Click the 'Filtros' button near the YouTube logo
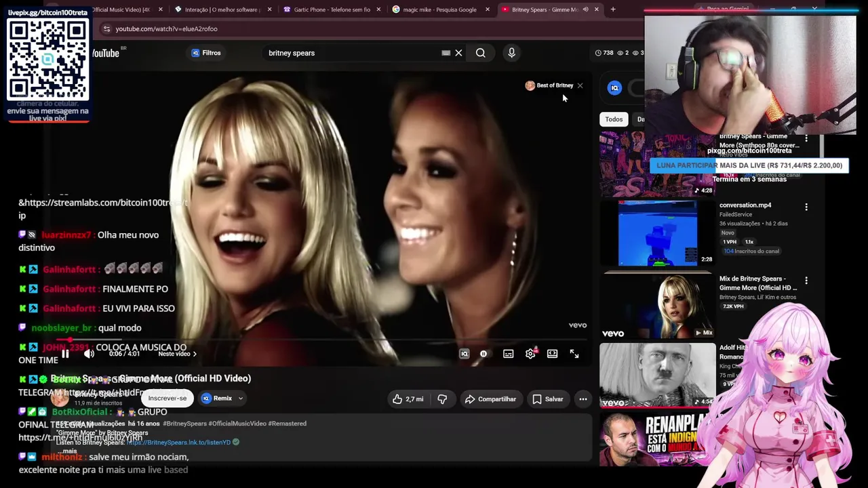868x488 pixels. pos(206,53)
